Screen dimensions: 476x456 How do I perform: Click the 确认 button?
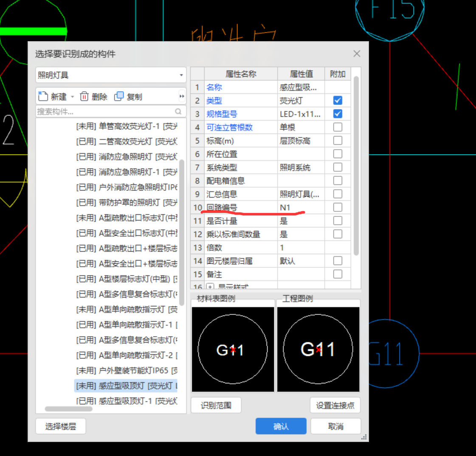[281, 426]
